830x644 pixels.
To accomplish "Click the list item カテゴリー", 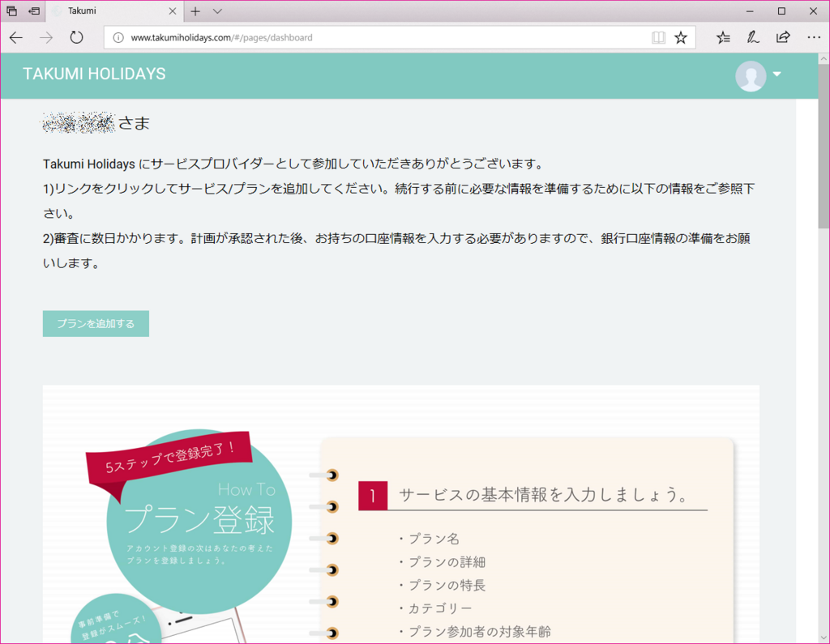I will (x=435, y=608).
